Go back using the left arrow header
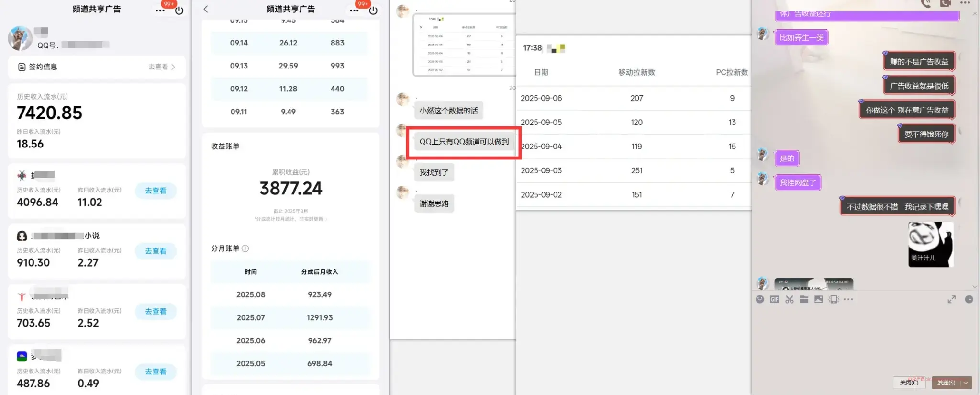 (206, 9)
